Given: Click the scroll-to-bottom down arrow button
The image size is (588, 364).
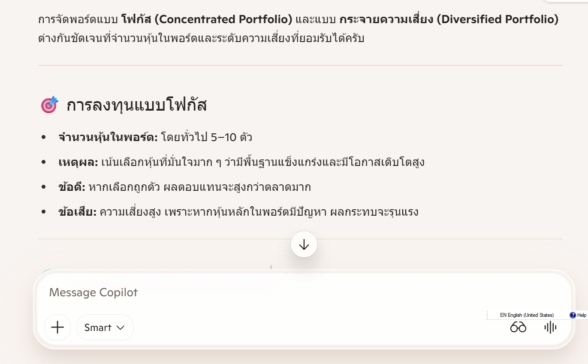Looking at the screenshot, I should (304, 244).
